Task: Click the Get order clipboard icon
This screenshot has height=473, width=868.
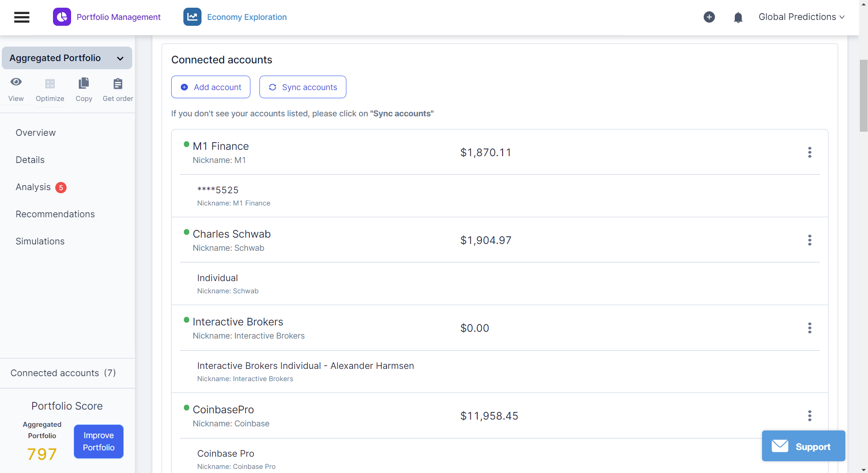Action: tap(118, 84)
